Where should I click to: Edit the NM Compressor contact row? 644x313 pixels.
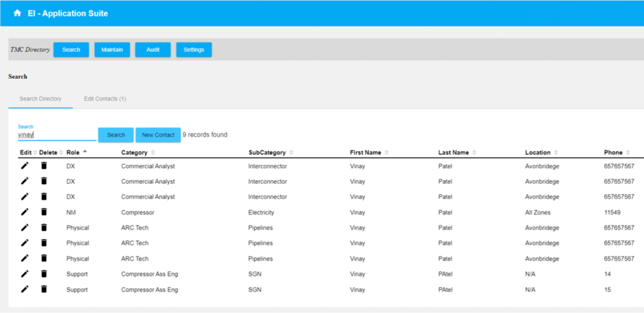tap(25, 212)
